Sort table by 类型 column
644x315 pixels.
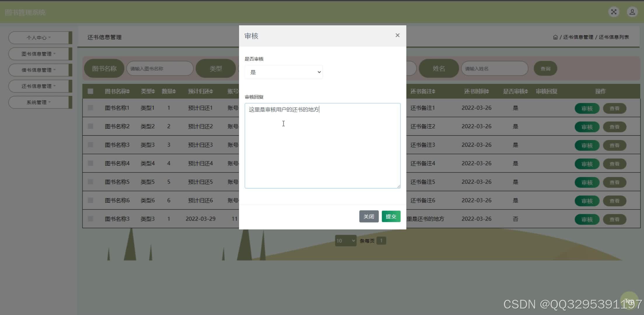click(x=148, y=91)
